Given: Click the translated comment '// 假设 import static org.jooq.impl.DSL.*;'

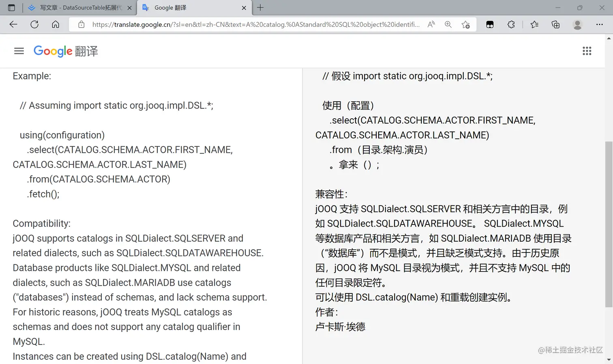Looking at the screenshot, I should click(407, 76).
